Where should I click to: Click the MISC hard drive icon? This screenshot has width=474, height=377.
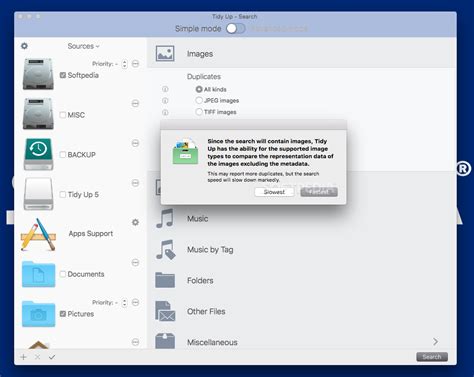(38, 114)
